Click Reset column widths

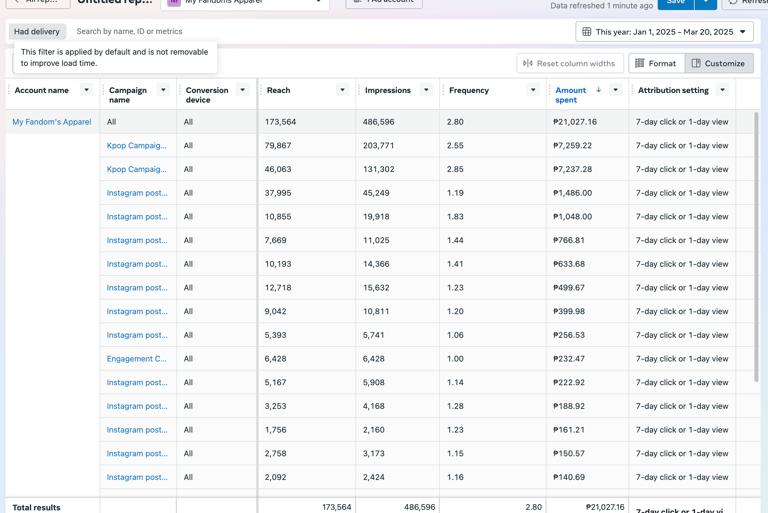[x=570, y=63]
